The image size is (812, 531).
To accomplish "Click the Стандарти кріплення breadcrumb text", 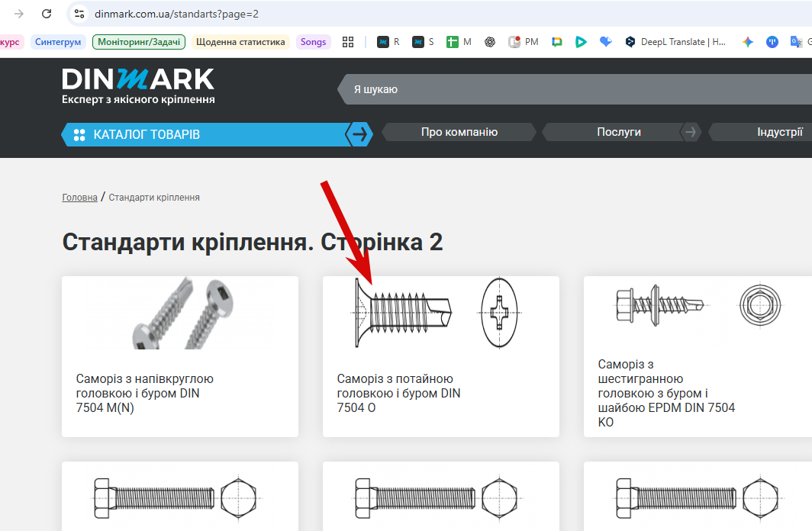I will coord(154,197).
